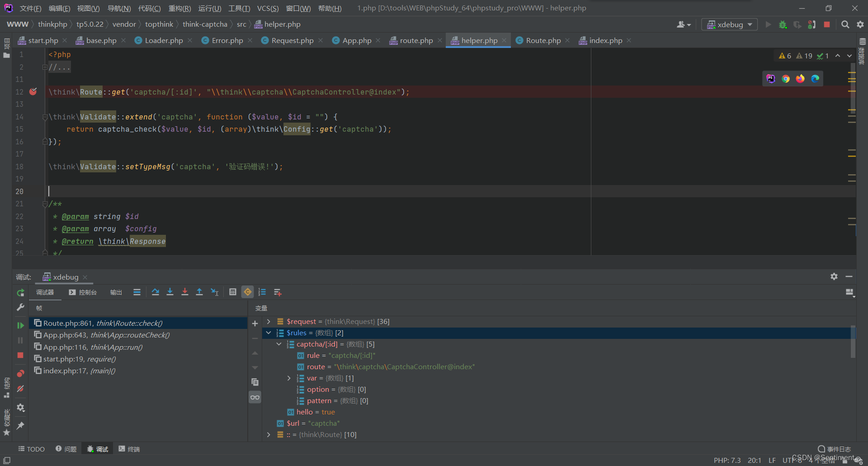Switch to Request.php editor tab
The image size is (868, 466).
[292, 40]
